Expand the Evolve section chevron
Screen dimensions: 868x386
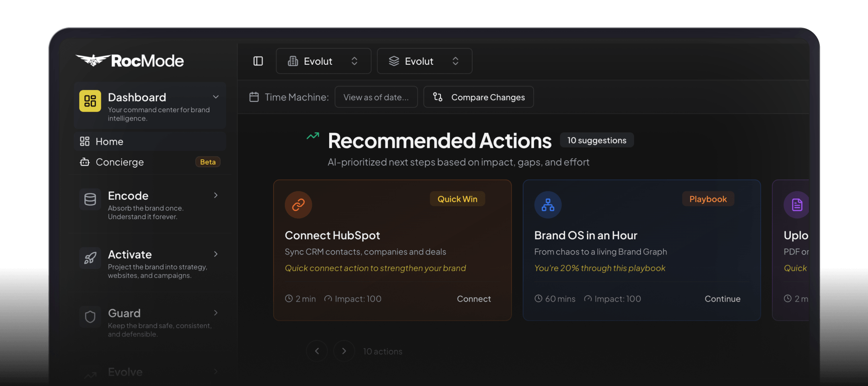pyautogui.click(x=216, y=372)
